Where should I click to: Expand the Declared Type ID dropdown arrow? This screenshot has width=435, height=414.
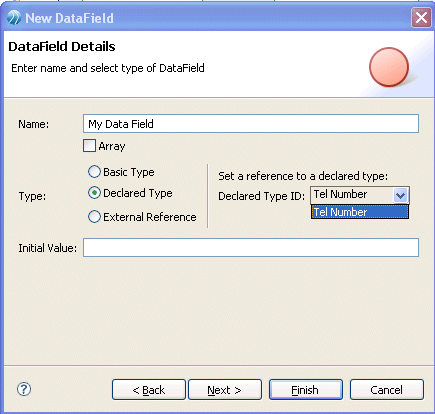[x=400, y=195]
